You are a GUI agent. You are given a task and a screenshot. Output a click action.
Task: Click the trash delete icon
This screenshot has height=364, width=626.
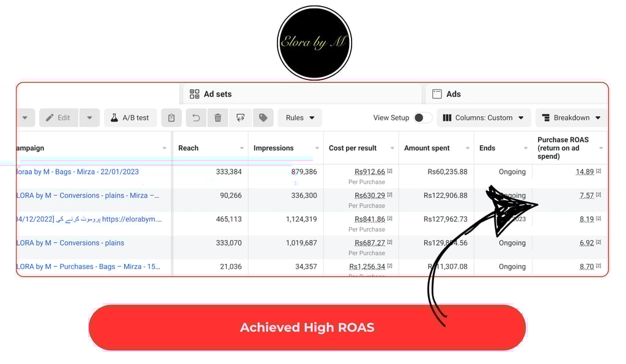pyautogui.click(x=218, y=118)
